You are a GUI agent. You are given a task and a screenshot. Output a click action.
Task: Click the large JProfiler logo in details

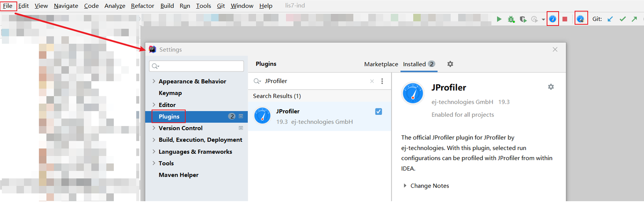[x=413, y=93]
